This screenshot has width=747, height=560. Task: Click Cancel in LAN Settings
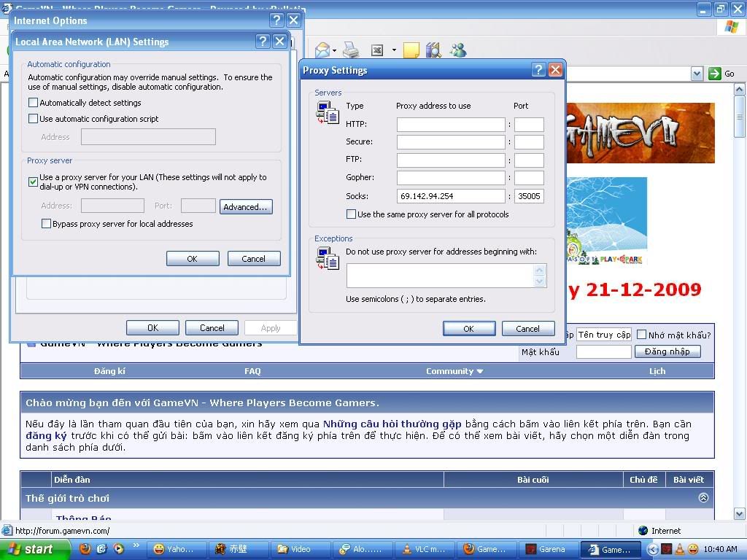click(x=254, y=259)
